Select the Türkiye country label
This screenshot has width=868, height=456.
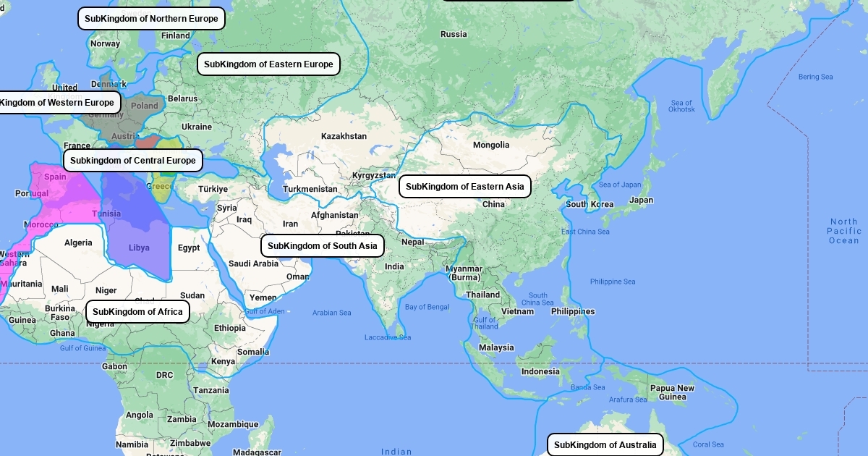(x=213, y=189)
